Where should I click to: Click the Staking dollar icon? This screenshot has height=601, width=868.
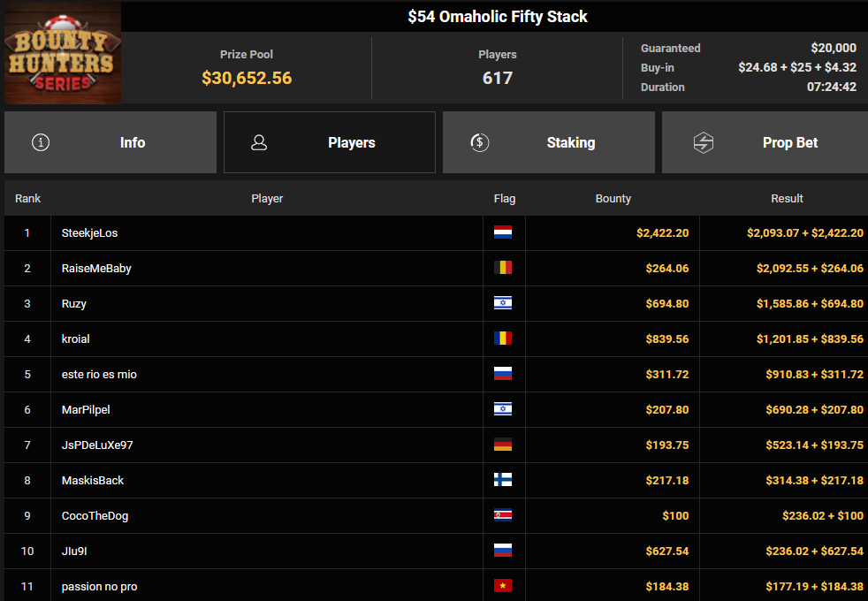(x=479, y=142)
